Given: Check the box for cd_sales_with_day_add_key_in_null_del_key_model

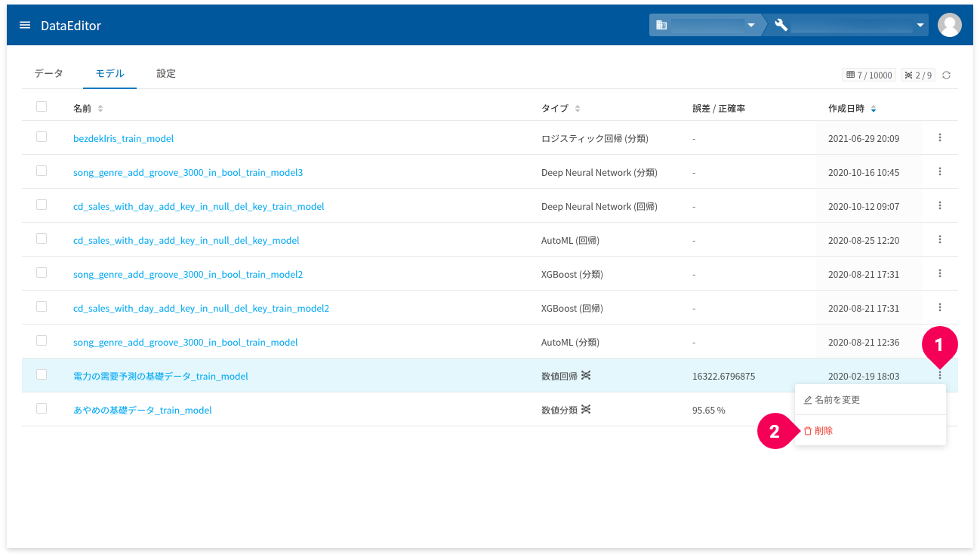Looking at the screenshot, I should tap(42, 238).
